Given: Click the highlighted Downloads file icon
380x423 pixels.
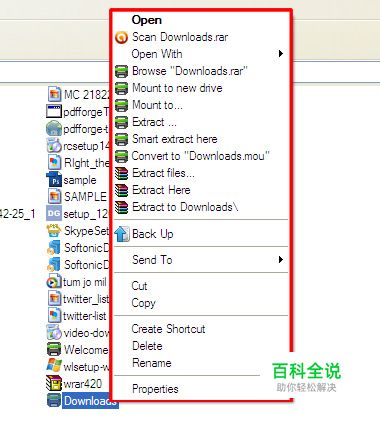Looking at the screenshot, I should point(54,401).
